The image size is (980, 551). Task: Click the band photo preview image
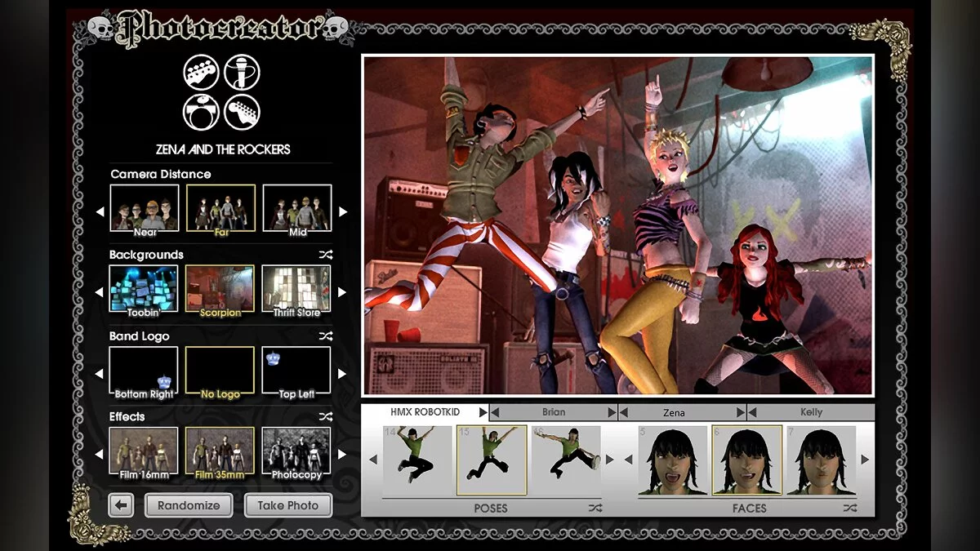[618, 225]
